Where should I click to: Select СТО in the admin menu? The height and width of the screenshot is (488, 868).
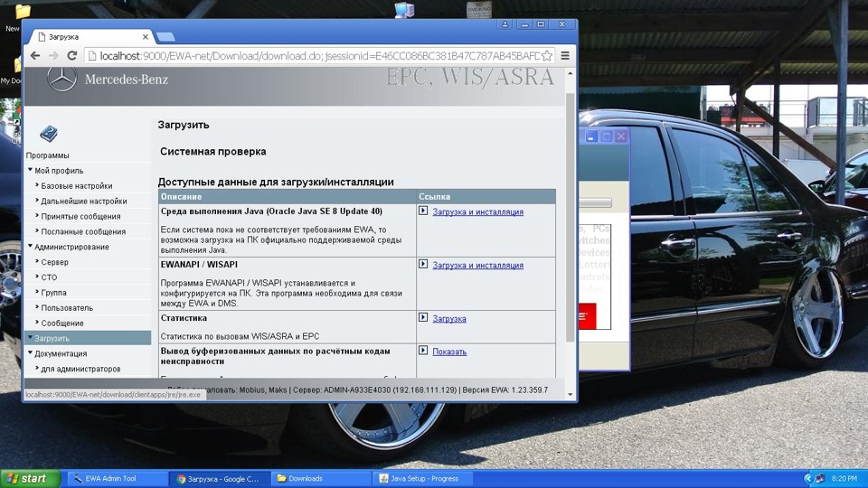(49, 277)
